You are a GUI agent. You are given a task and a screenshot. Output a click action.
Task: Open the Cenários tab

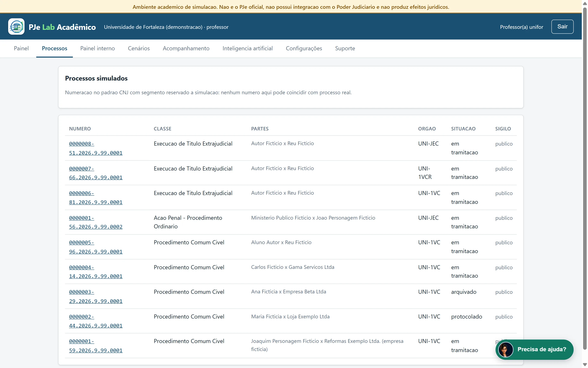pyautogui.click(x=139, y=48)
